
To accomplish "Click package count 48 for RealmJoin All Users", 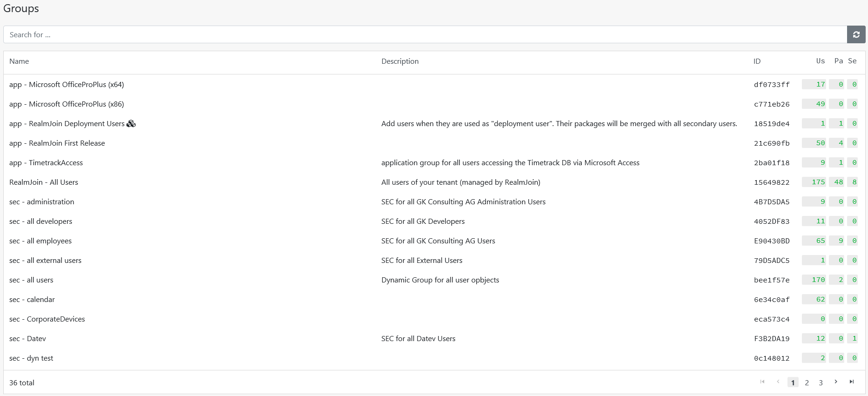I will click(x=837, y=182).
